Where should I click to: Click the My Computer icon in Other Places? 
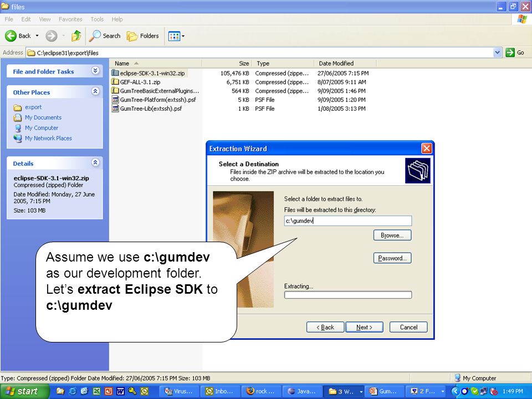[x=18, y=128]
